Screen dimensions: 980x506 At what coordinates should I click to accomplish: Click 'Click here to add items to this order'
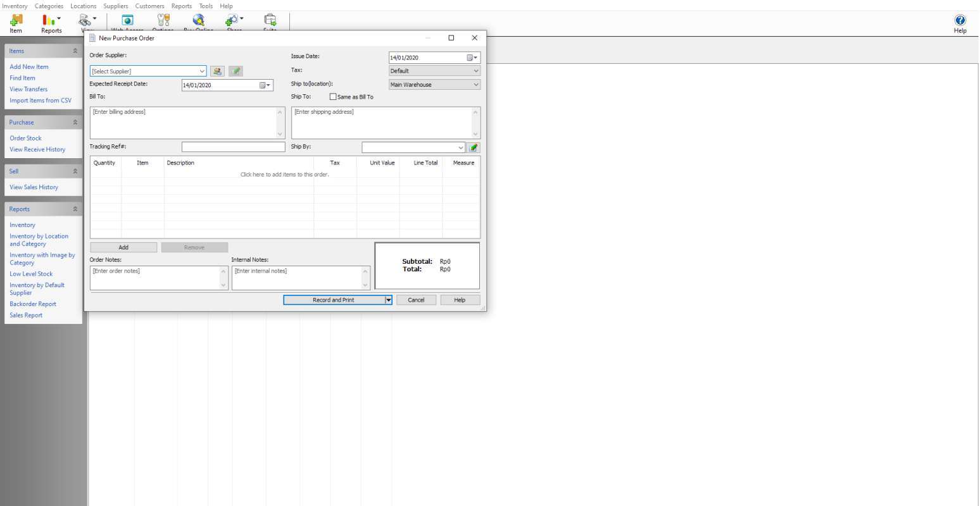[x=285, y=175]
